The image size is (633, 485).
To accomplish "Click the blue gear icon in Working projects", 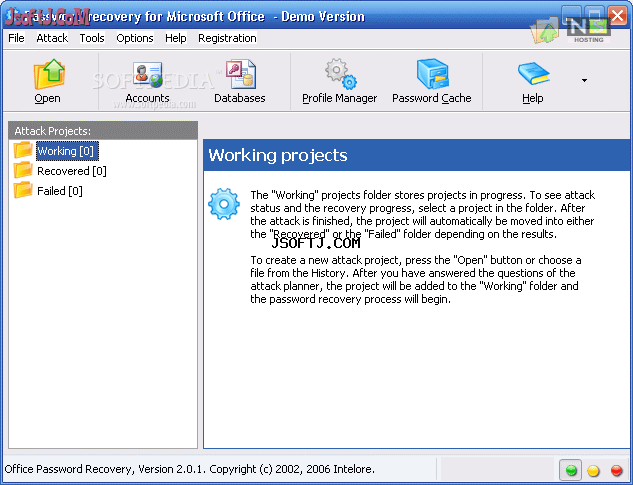I will 224,204.
